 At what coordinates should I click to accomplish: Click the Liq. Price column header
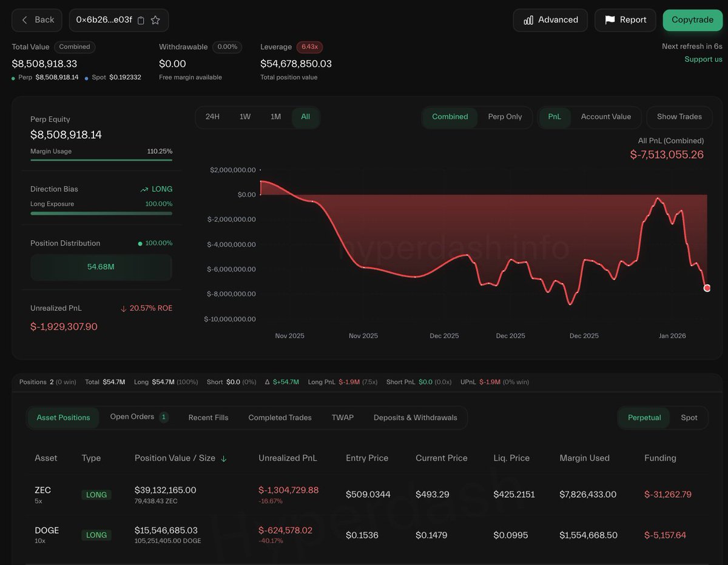[511, 458]
